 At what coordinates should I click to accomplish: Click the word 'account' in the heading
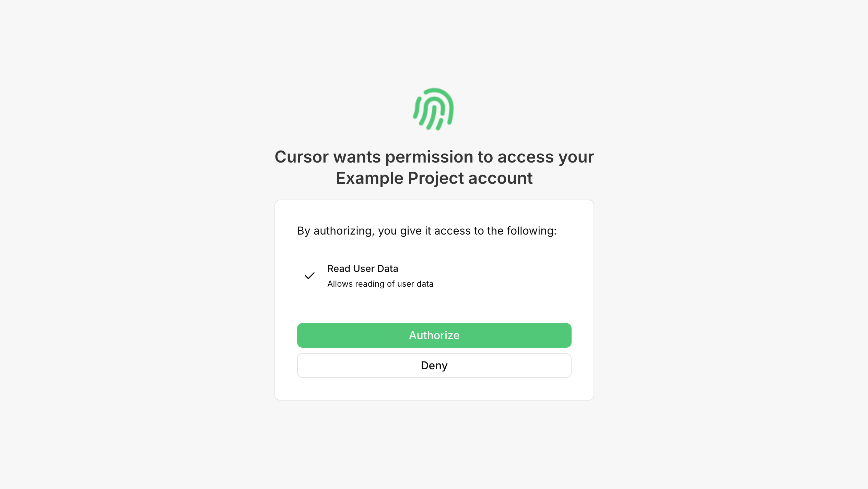[x=500, y=178]
